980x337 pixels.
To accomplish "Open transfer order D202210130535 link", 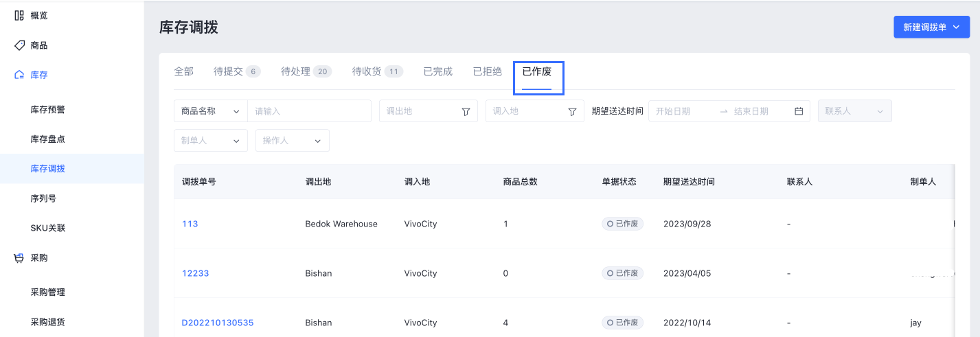I will [x=218, y=323].
